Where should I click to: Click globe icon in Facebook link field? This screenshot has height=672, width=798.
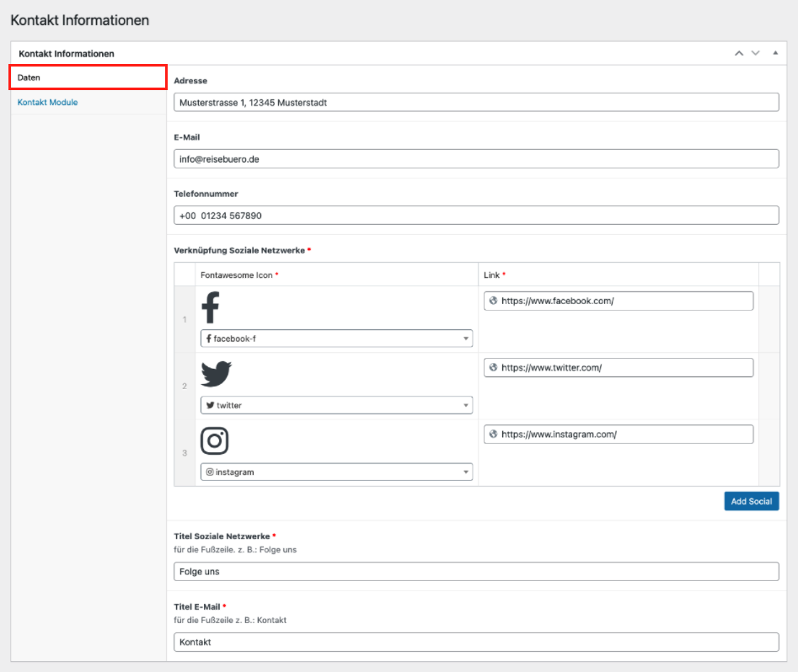click(x=493, y=301)
